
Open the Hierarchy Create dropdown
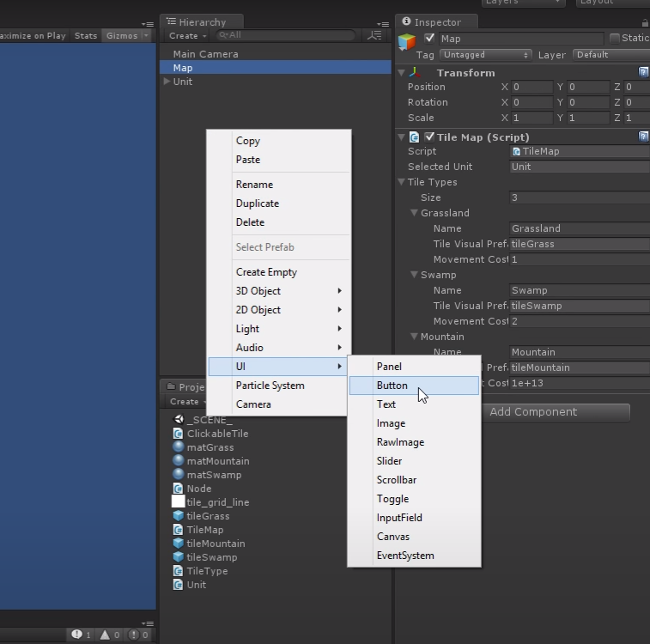tap(187, 36)
